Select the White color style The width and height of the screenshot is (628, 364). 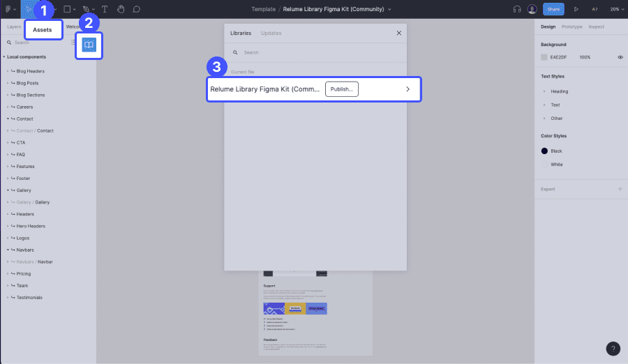pyautogui.click(x=553, y=165)
